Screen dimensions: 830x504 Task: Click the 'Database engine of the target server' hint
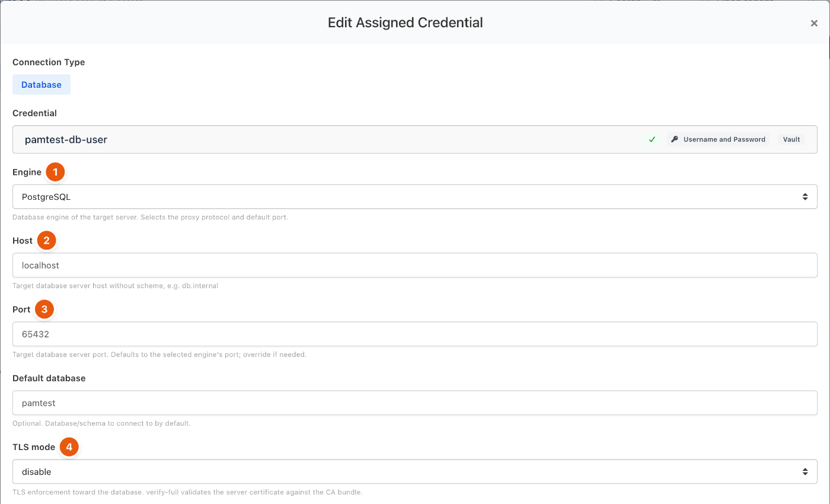(150, 217)
